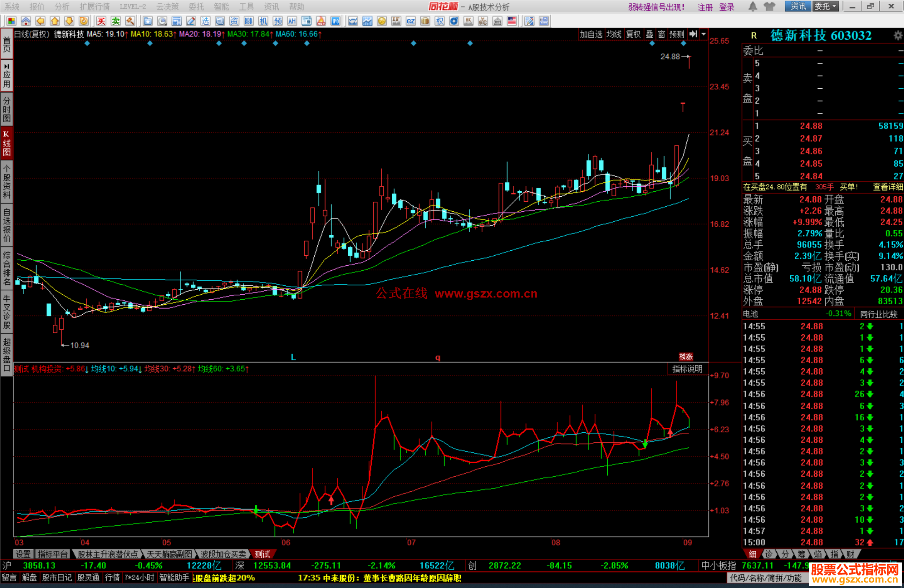Switch to 波段加仓买卖 indicator tab
This screenshot has height=588, width=904.
(223, 554)
